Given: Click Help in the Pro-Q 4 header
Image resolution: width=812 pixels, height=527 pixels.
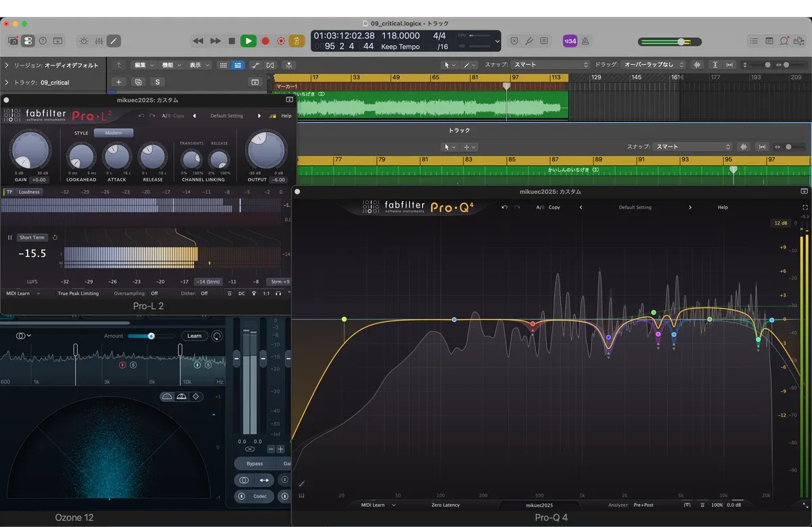Looking at the screenshot, I should point(723,208).
